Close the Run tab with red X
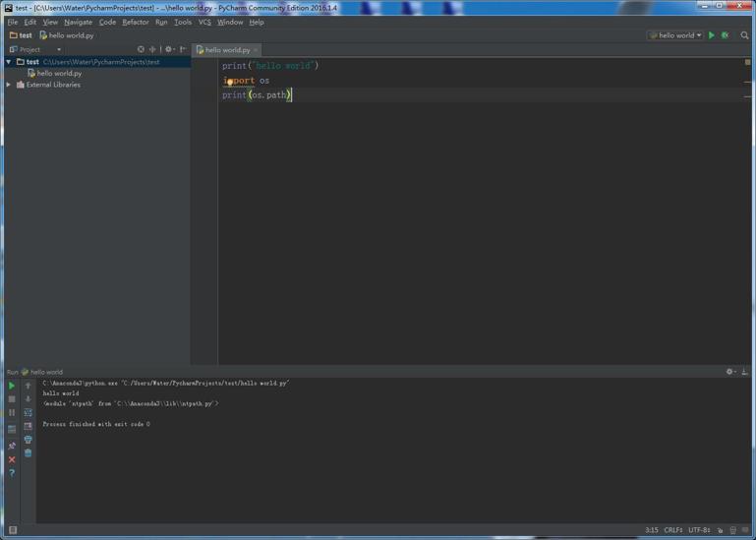This screenshot has height=540, width=756. pyautogui.click(x=12, y=459)
